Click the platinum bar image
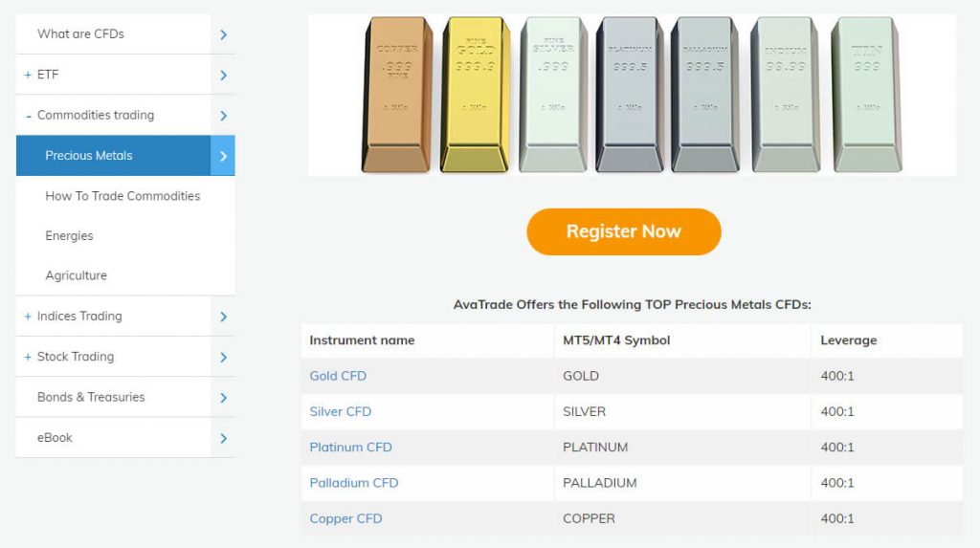 630,95
